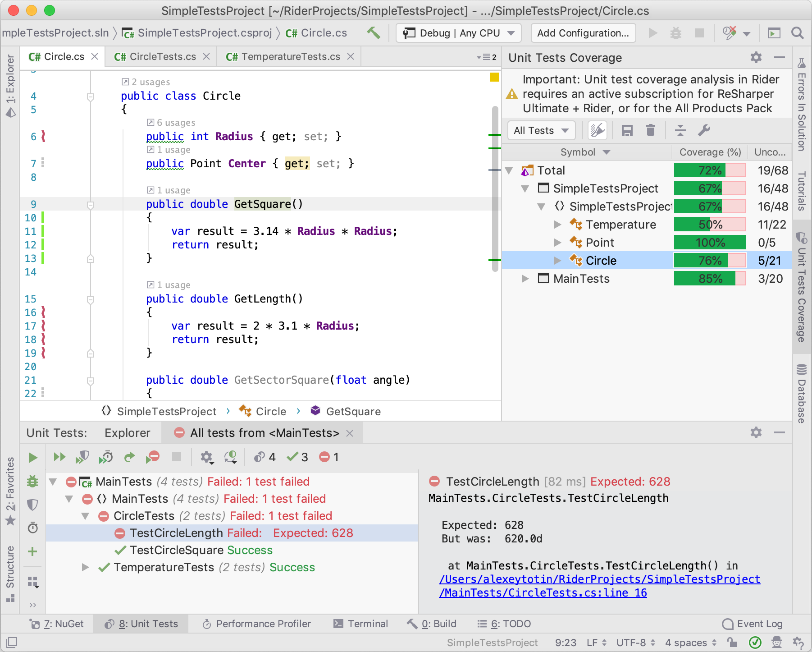The image size is (812, 652).
Task: Open the Event Log
Action: click(753, 624)
